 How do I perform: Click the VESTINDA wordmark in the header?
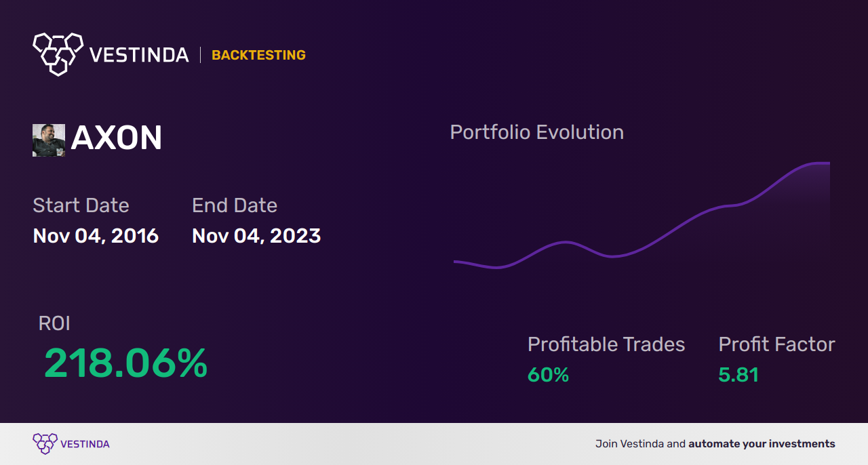coord(139,55)
